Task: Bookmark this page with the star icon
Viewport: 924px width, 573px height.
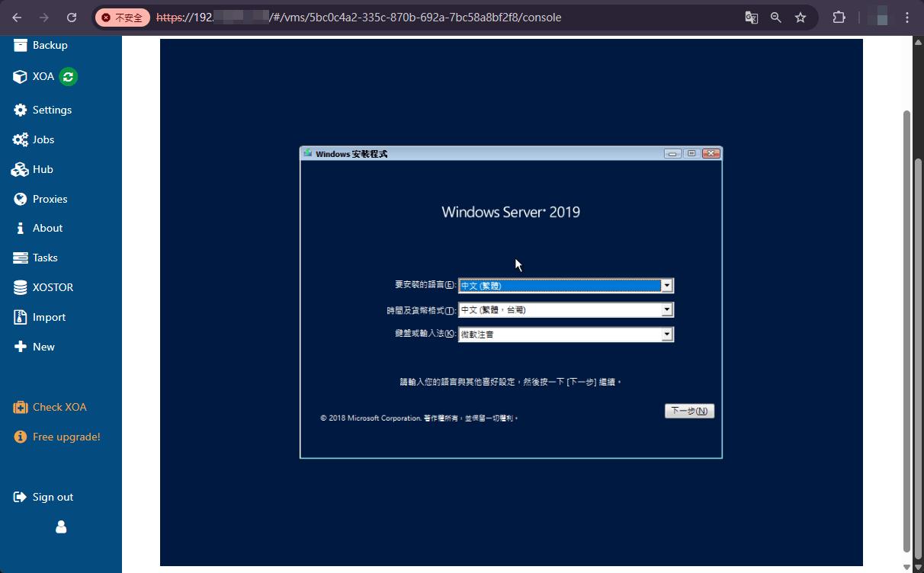Action: (800, 17)
